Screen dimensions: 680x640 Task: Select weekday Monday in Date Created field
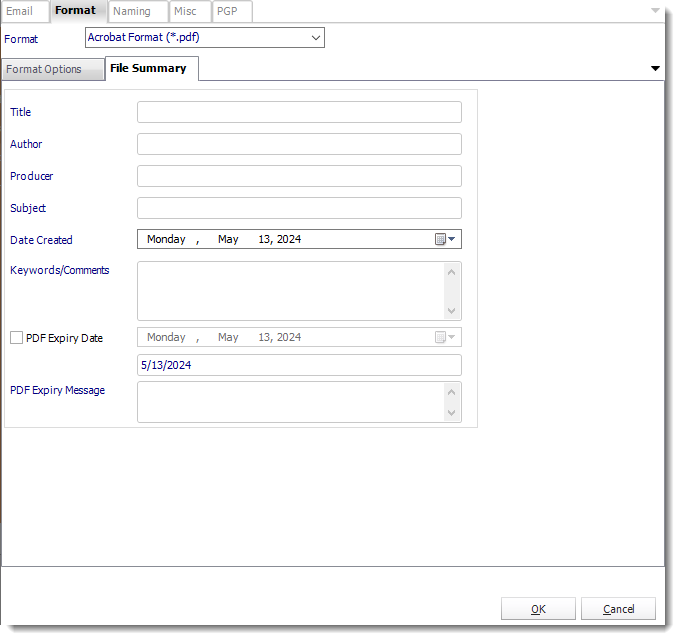[166, 239]
